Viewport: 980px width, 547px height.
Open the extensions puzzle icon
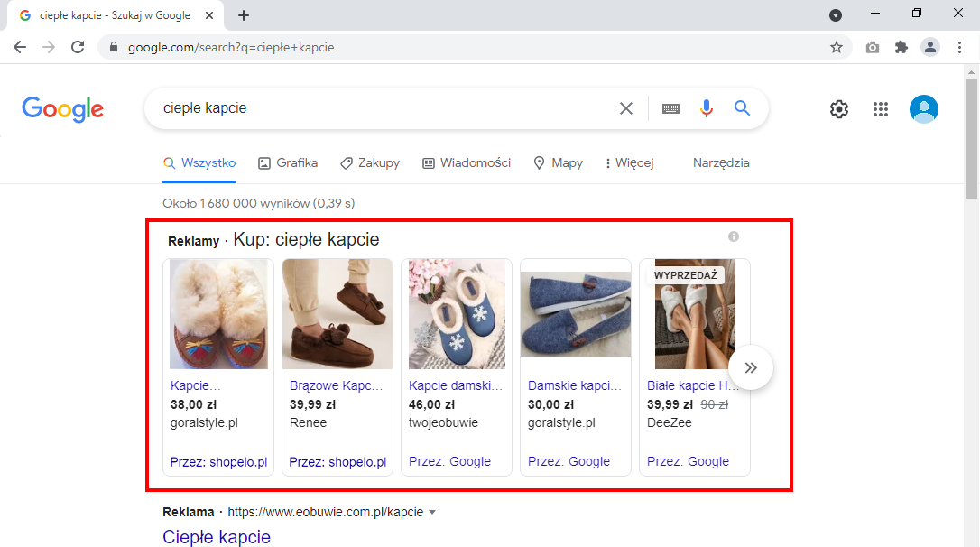point(901,47)
